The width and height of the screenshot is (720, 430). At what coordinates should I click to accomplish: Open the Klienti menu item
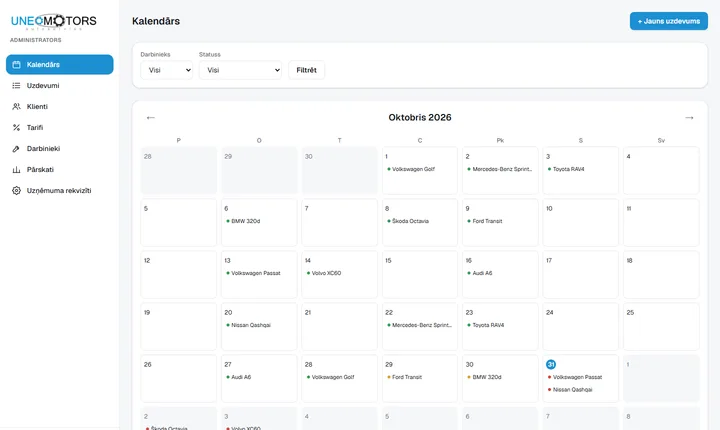60,107
